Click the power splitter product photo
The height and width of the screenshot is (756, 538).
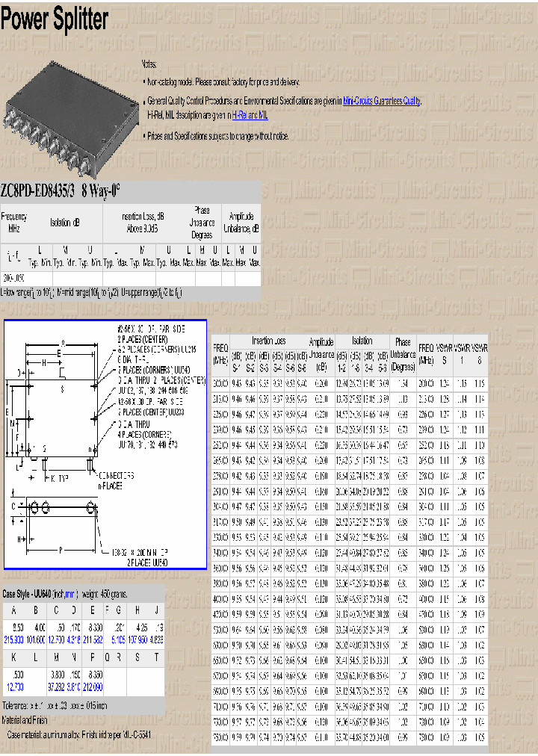pos(71,120)
